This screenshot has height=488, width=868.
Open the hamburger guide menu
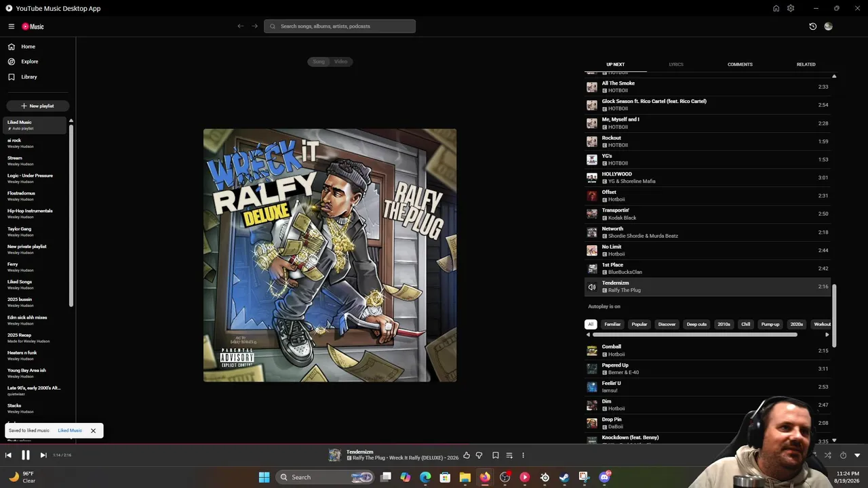[12, 26]
